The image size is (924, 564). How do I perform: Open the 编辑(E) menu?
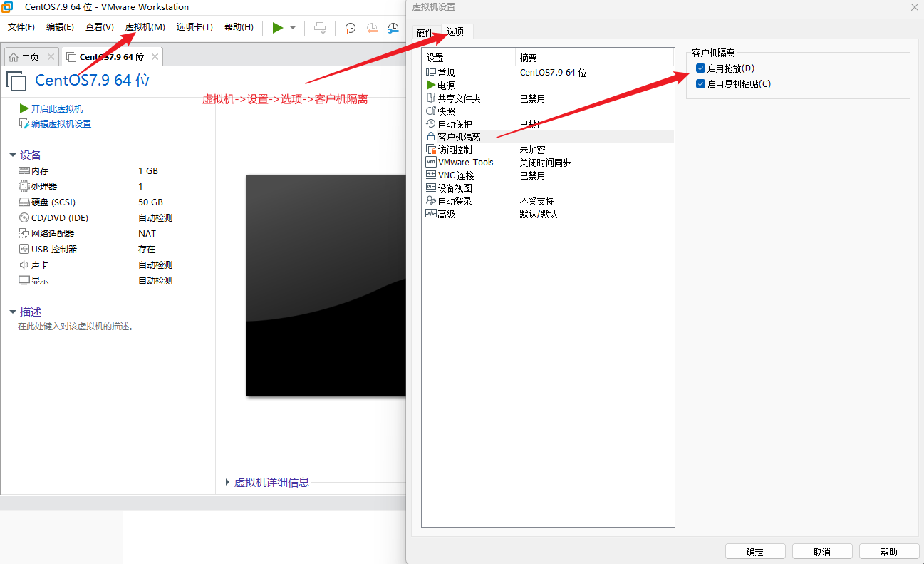[60, 27]
